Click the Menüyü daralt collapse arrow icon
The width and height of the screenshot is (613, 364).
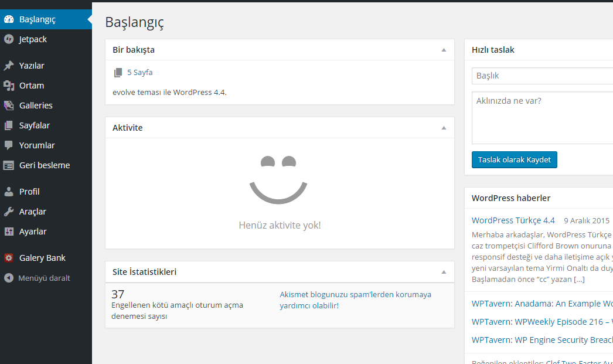click(x=9, y=278)
